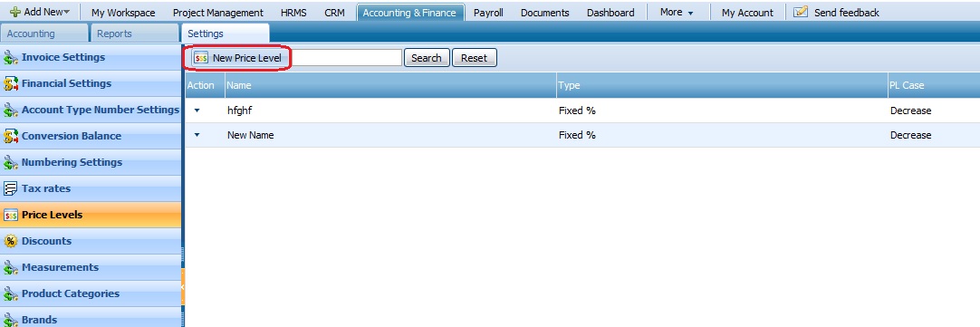980x327 pixels.
Task: Click the Discounts percent icon
Action: [x=11, y=241]
